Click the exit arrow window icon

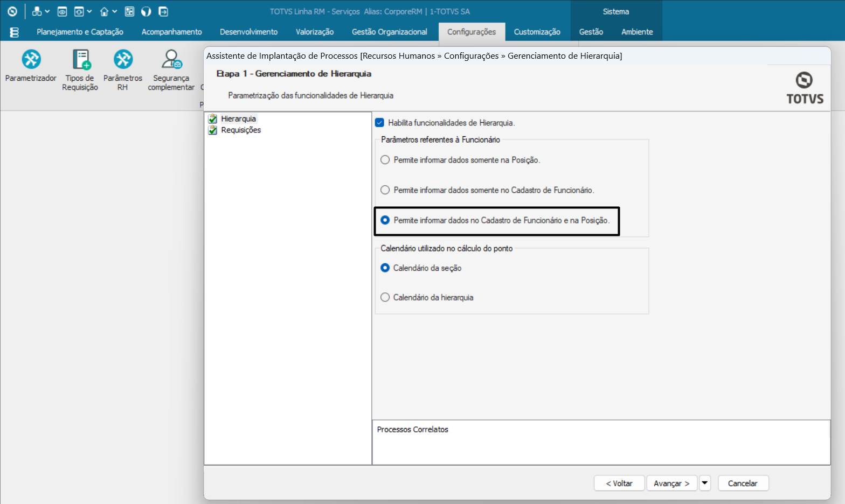click(163, 11)
